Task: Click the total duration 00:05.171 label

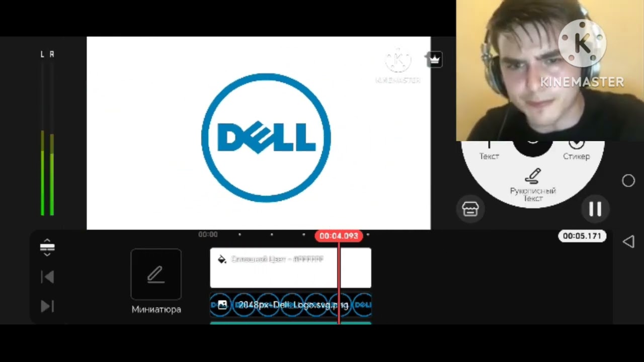Action: (x=582, y=236)
